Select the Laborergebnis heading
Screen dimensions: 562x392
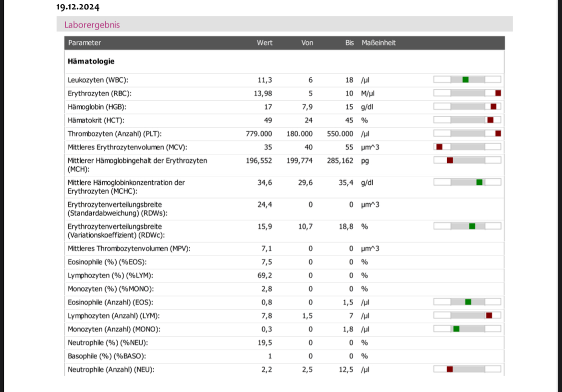pyautogui.click(x=92, y=24)
